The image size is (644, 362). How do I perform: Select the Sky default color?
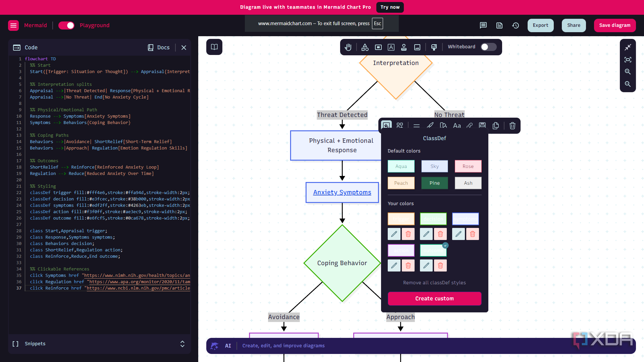click(x=435, y=166)
